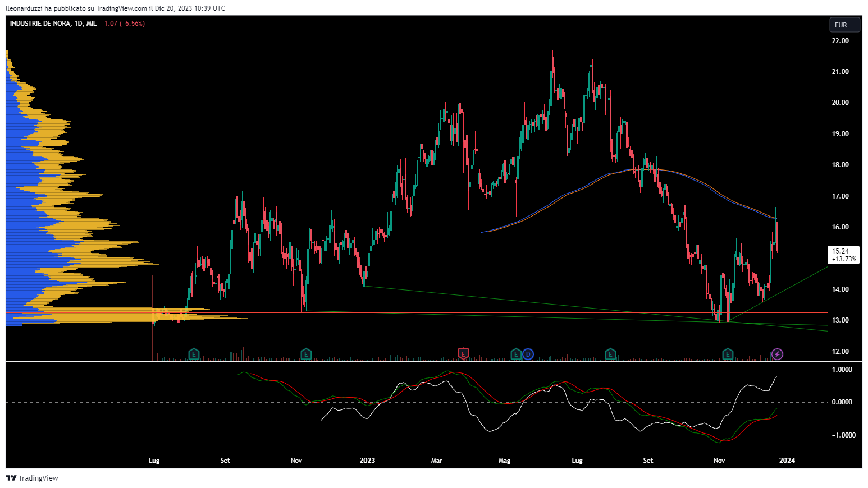Click the 19.00 price axis label
Image resolution: width=868 pixels, height=488 pixels.
[x=840, y=134]
